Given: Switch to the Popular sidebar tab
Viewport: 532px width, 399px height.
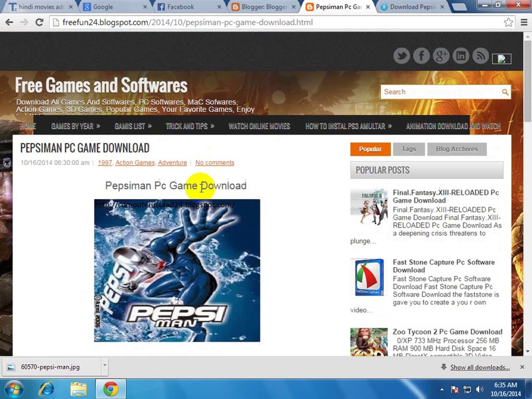Looking at the screenshot, I should (370, 149).
